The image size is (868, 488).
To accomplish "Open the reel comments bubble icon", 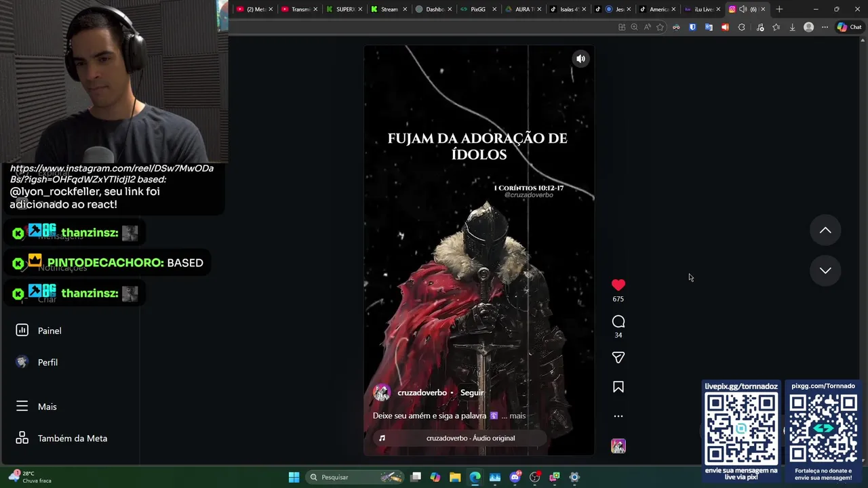I will tap(618, 321).
